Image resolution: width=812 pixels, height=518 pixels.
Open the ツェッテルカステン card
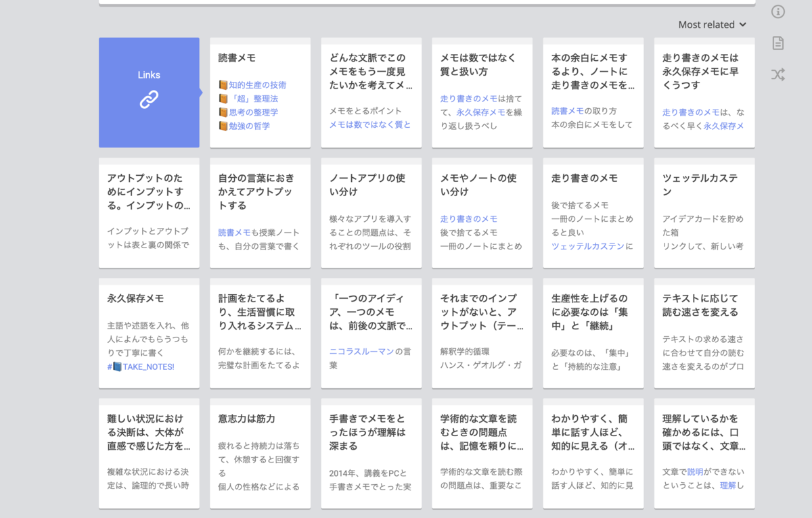click(x=704, y=213)
